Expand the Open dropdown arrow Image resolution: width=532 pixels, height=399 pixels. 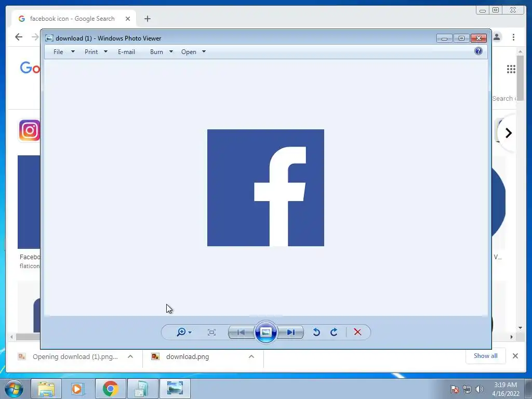(204, 51)
